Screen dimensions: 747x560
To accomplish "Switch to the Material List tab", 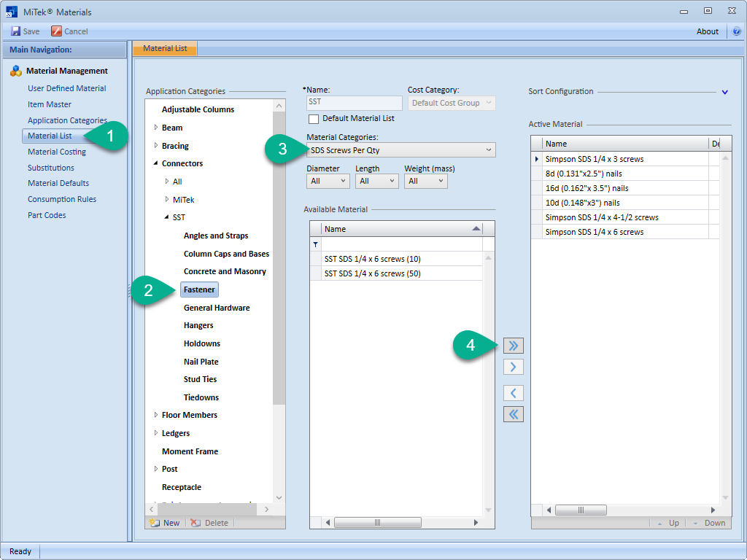I will coord(165,48).
